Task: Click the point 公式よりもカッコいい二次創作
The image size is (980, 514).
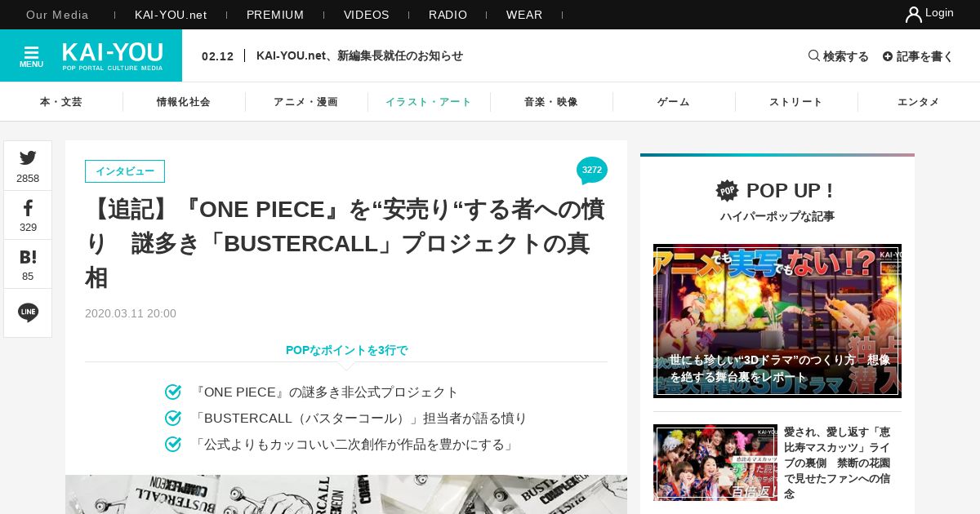Action: 355,445
